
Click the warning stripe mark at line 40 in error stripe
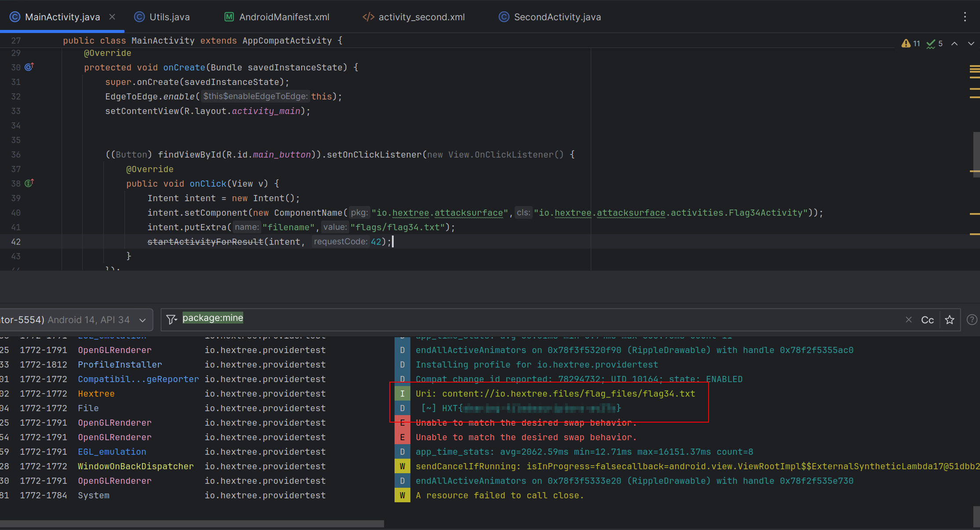[975, 214]
